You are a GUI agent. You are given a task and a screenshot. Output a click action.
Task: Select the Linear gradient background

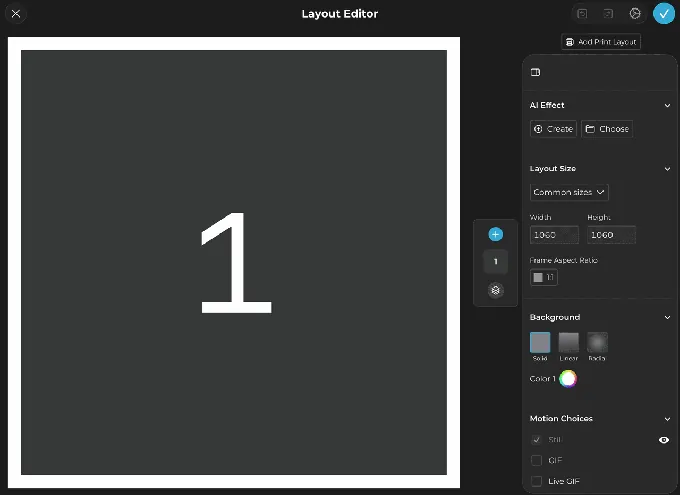(x=569, y=343)
